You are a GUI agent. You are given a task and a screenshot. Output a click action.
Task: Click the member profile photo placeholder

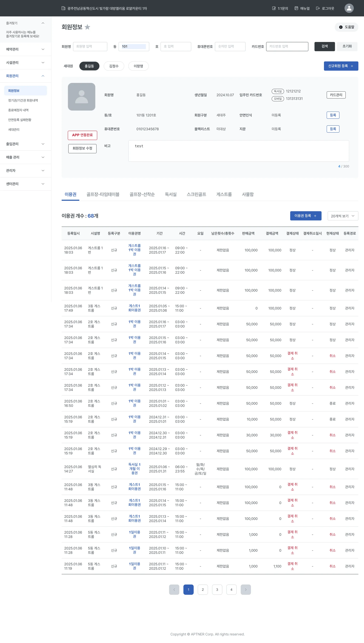[x=82, y=97]
